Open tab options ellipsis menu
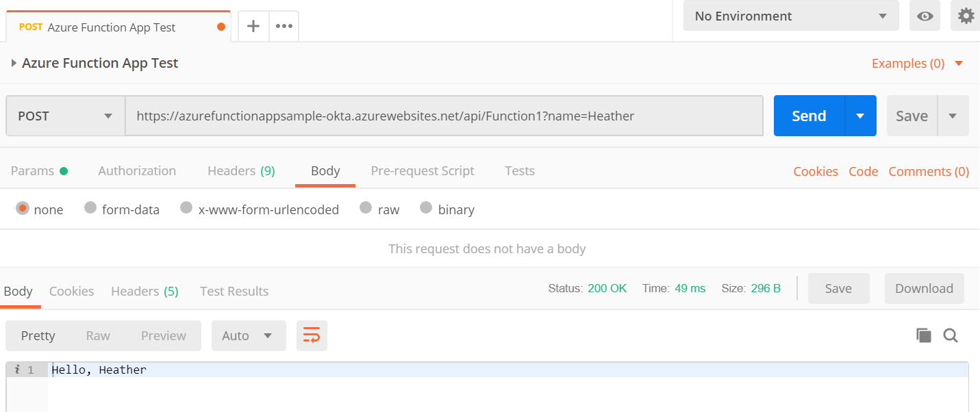The image size is (980, 412). click(284, 27)
